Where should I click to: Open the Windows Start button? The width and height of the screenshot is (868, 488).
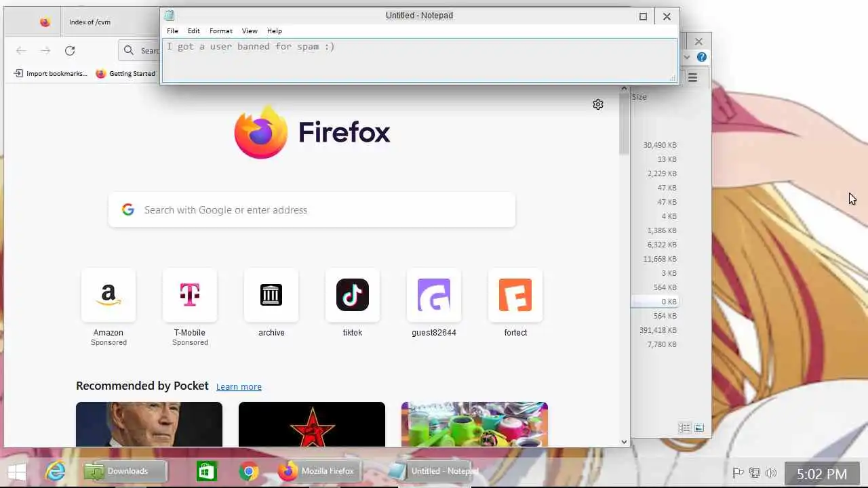pos(17,471)
